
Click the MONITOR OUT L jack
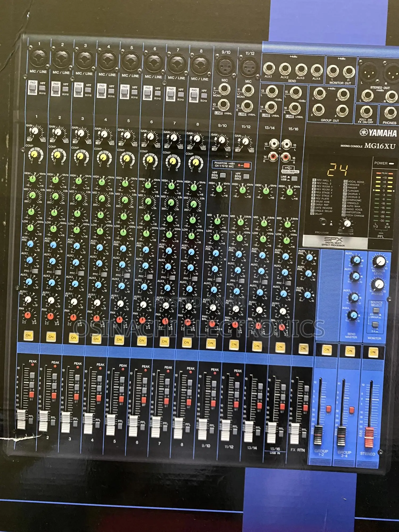pyautogui.click(x=332, y=72)
